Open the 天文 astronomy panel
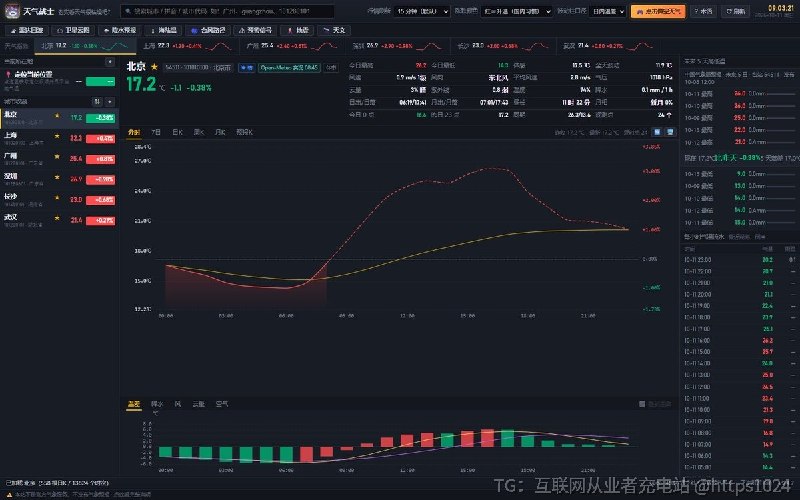Screen dimensions: 800x500 [334, 31]
